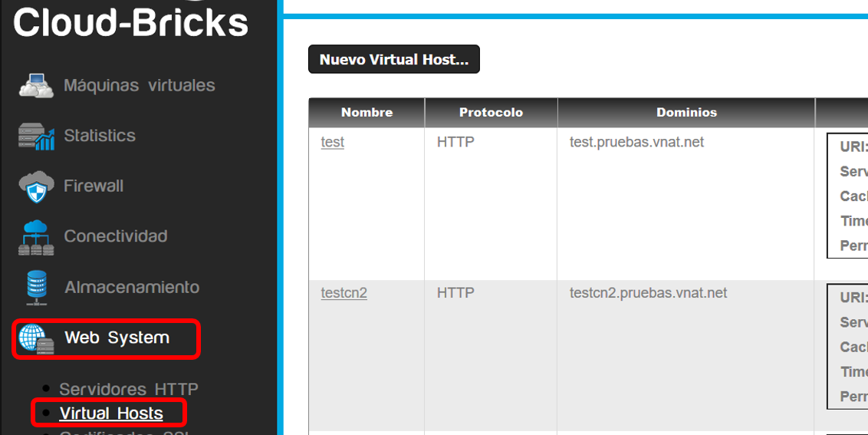Click the Protocolo column header
The image size is (868, 435).
[x=491, y=113]
